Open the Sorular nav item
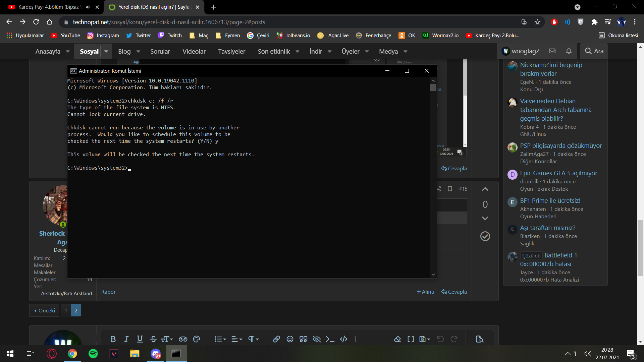Image resolution: width=644 pixels, height=362 pixels. point(160,52)
